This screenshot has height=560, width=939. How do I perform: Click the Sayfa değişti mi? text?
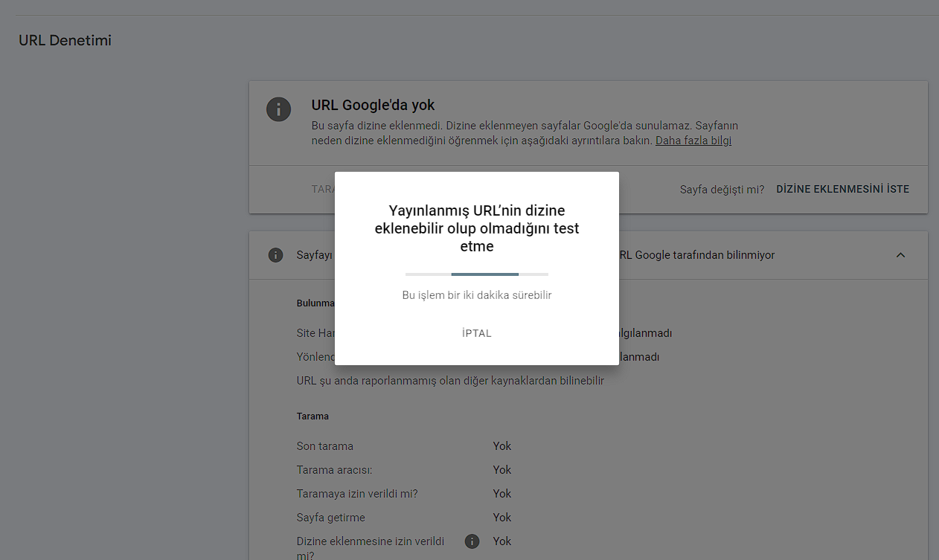tap(722, 190)
